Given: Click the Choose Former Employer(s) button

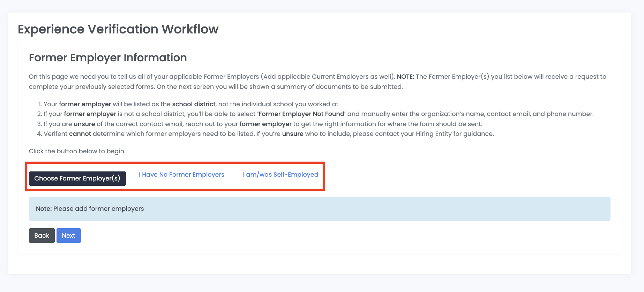Looking at the screenshot, I should 77,178.
